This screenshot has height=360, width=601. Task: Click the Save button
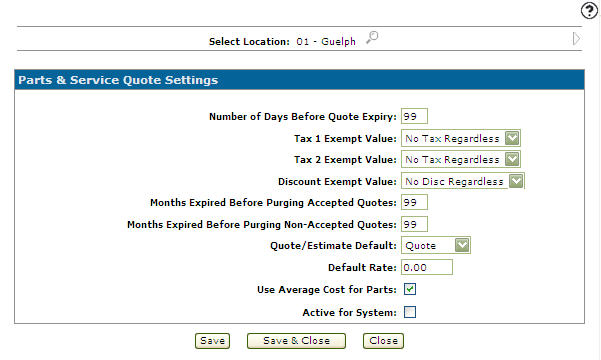pyautogui.click(x=212, y=341)
